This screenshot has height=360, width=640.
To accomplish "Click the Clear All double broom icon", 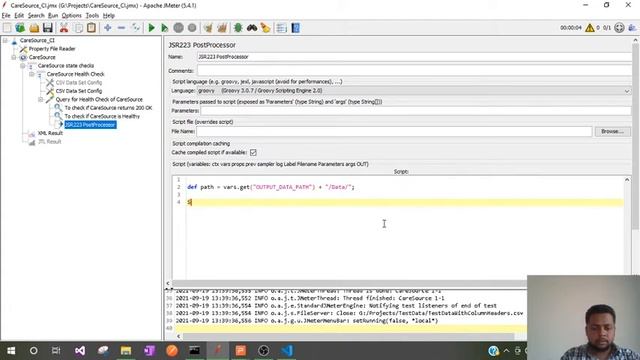I will pyautogui.click(x=222, y=28).
